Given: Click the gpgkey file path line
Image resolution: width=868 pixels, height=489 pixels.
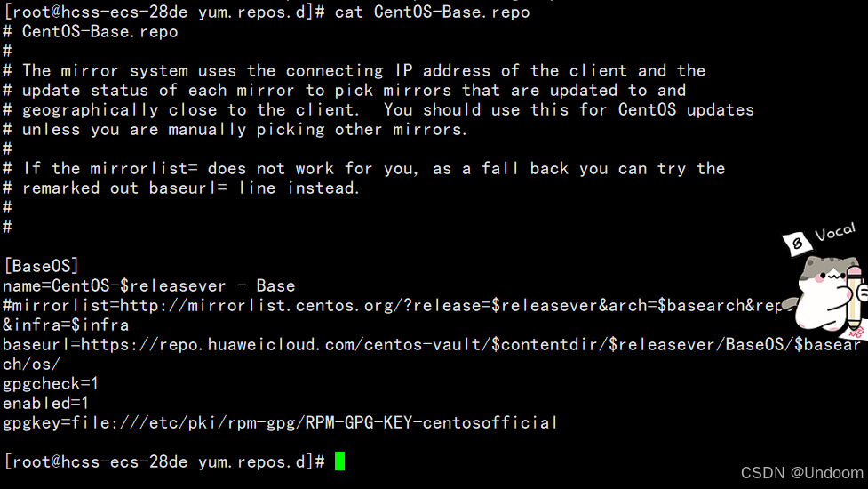Looking at the screenshot, I should [280, 422].
